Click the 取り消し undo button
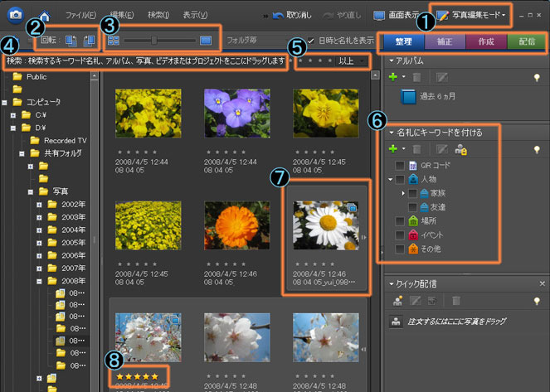This screenshot has width=550, height=392. click(x=297, y=16)
